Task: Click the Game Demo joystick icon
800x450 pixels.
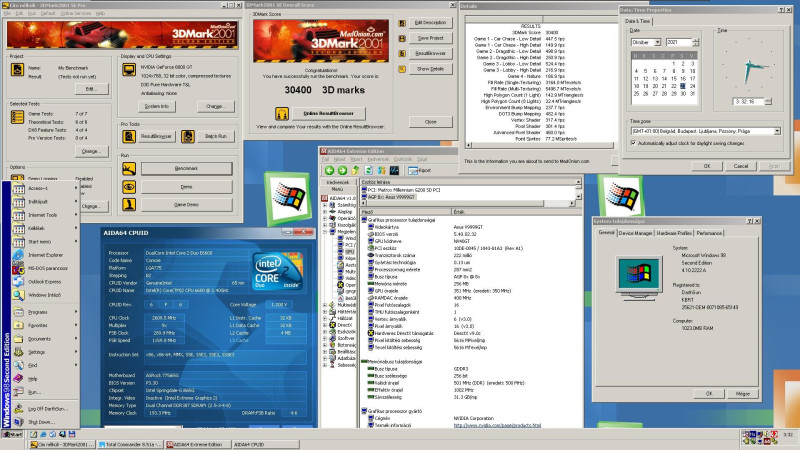Action: click(x=129, y=205)
